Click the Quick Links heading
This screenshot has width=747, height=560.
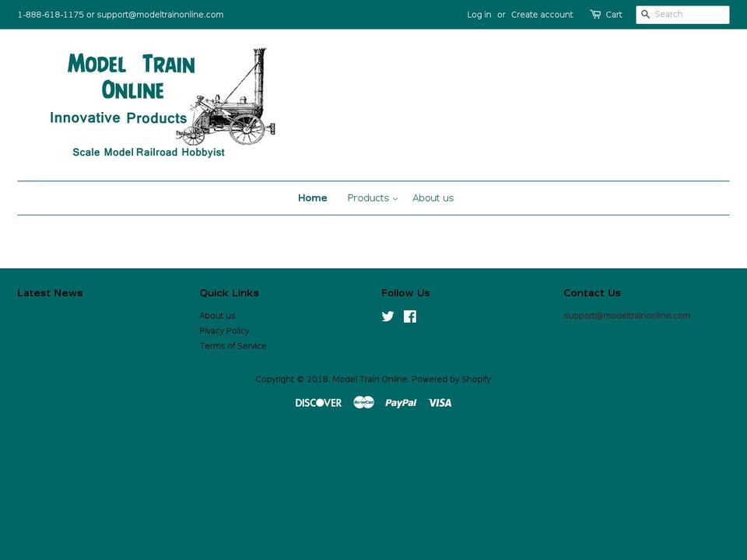pyautogui.click(x=229, y=293)
